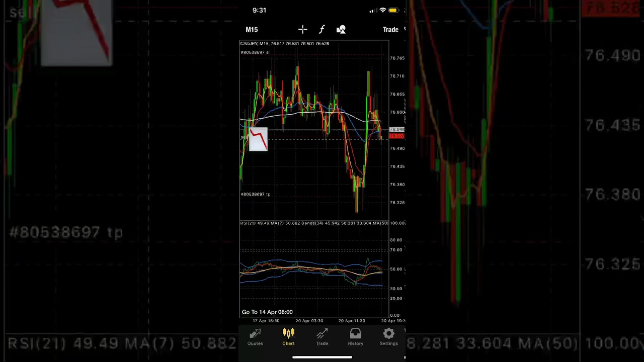Open the Quotes tab
This screenshot has height=362, width=644.
click(255, 337)
